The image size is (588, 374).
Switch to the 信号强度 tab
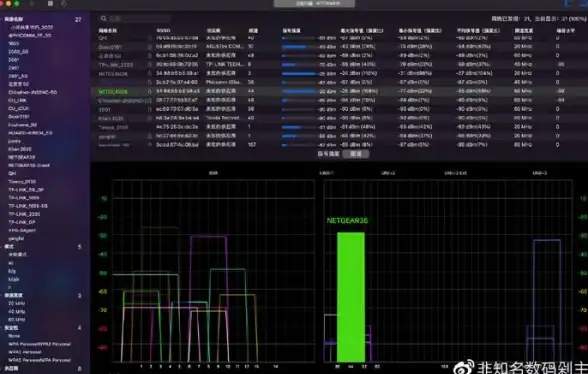coord(328,154)
